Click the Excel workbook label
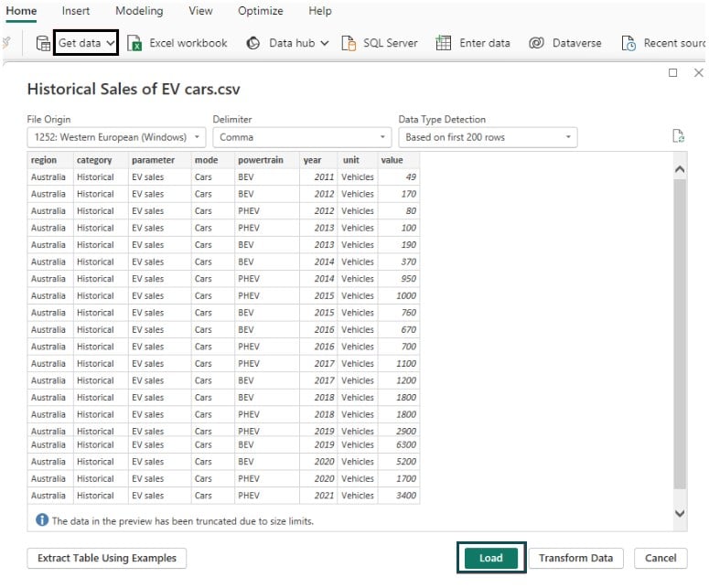Screen dimensions: 709x588 click(188, 43)
